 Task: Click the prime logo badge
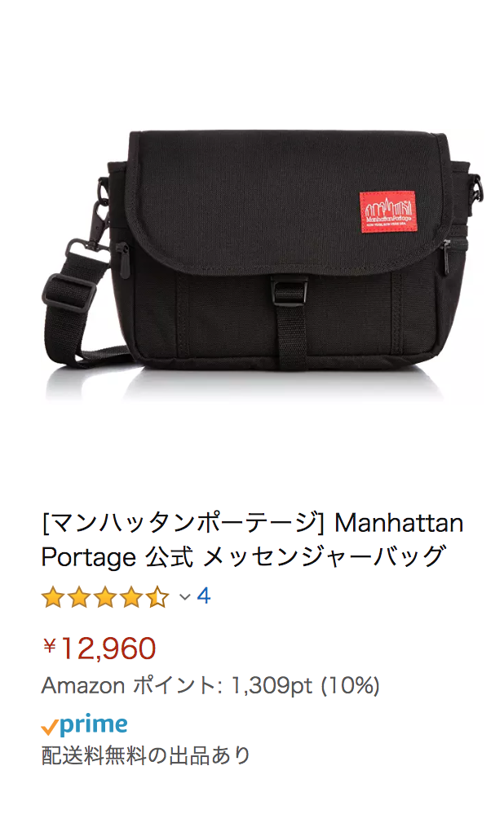pyautogui.click(x=84, y=724)
